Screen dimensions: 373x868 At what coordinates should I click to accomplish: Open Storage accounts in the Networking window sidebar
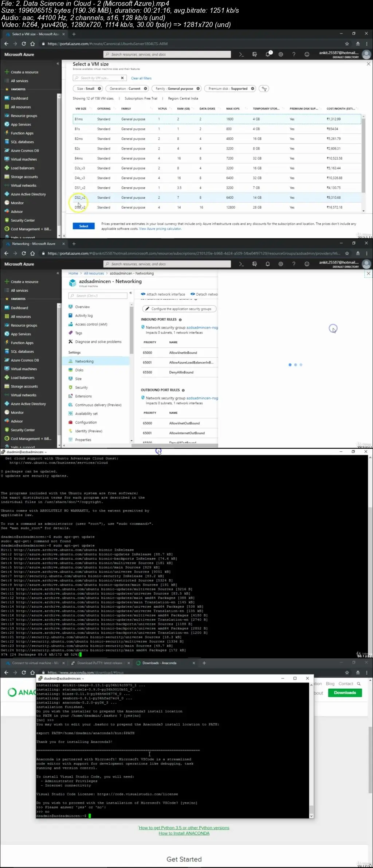(24, 386)
